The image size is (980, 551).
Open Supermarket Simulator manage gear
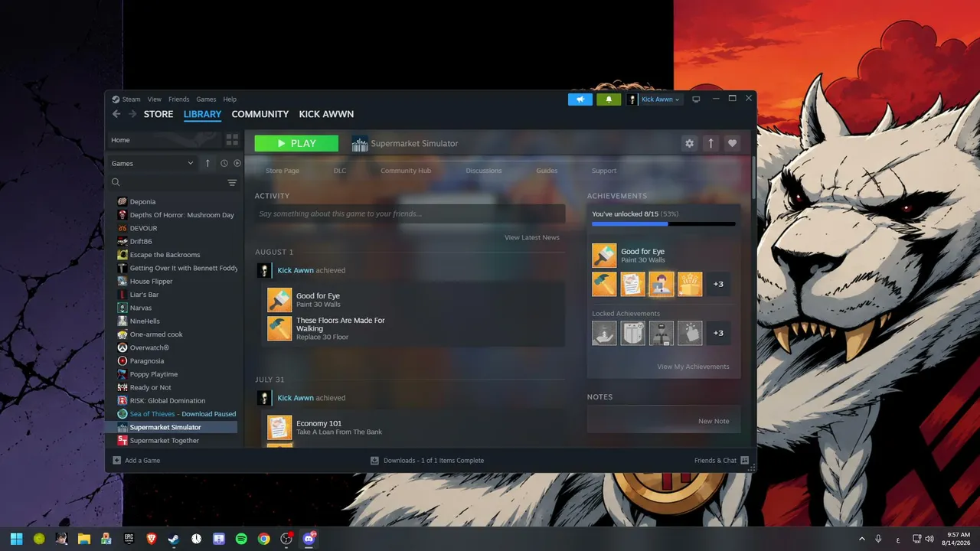(x=690, y=143)
